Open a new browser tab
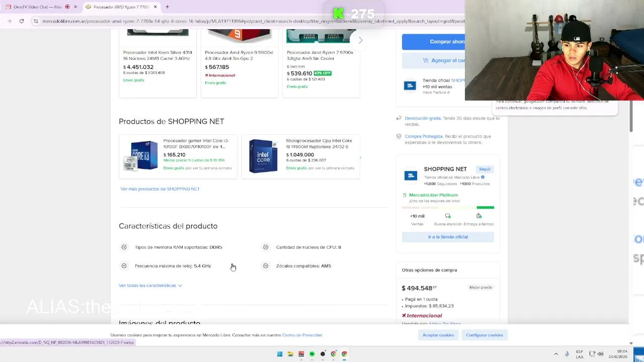Screen dimensions: 644x362 point(167,7)
